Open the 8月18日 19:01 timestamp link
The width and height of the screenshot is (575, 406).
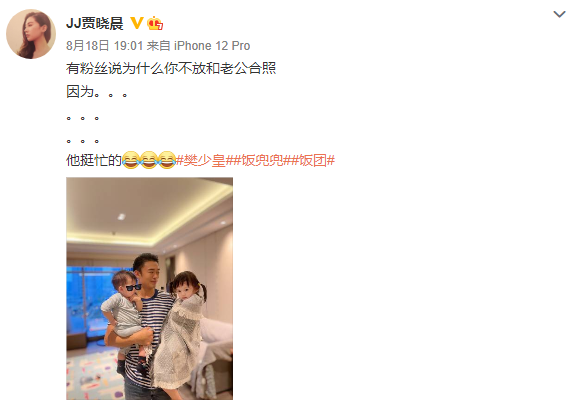[x=105, y=46]
